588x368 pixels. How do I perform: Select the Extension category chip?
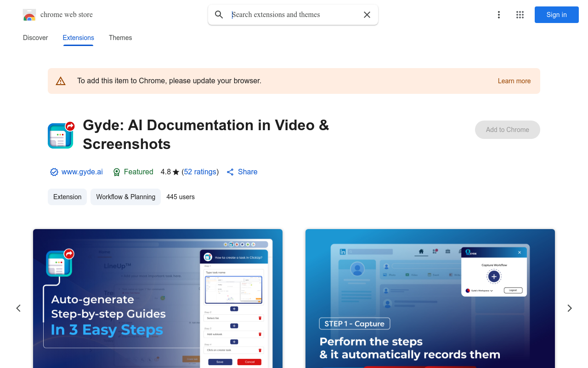(67, 197)
